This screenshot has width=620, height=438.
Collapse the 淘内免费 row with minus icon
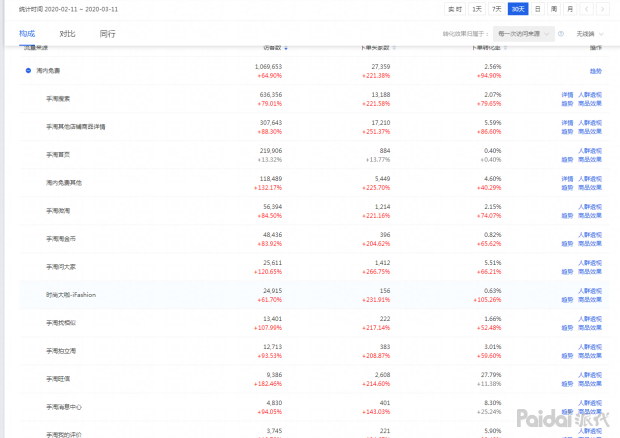point(28,71)
